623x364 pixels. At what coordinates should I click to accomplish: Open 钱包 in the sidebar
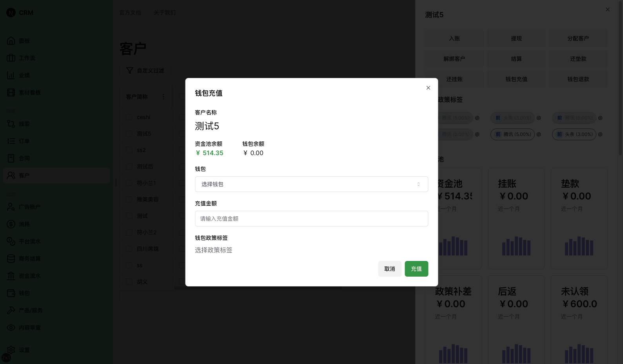pos(56,293)
